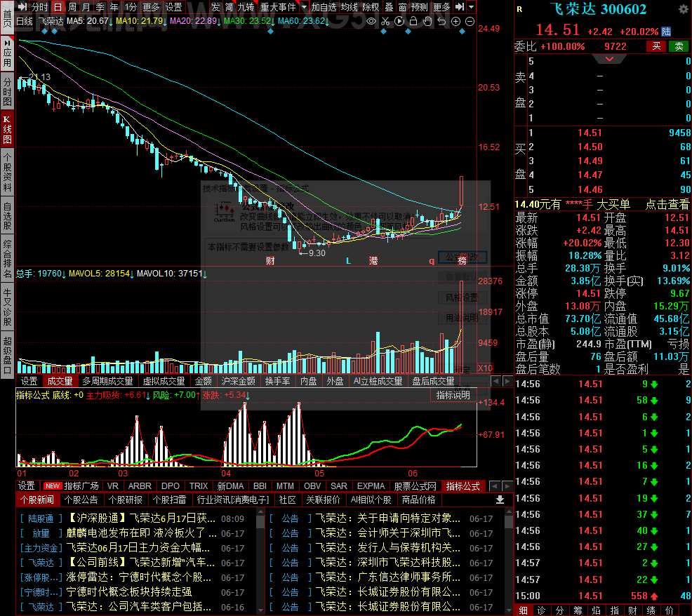Switch chart to 分时 period
Screen dimensions: 692x616
[40, 7]
